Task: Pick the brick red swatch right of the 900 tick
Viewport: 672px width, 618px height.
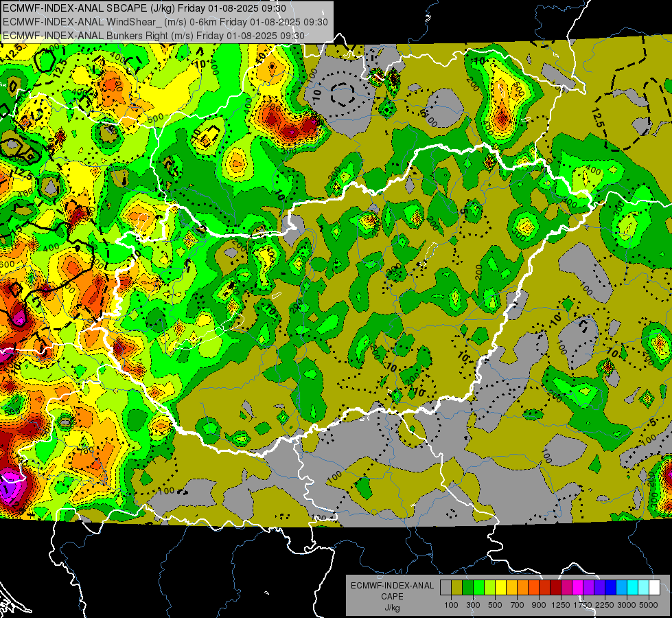Action: click(x=545, y=588)
